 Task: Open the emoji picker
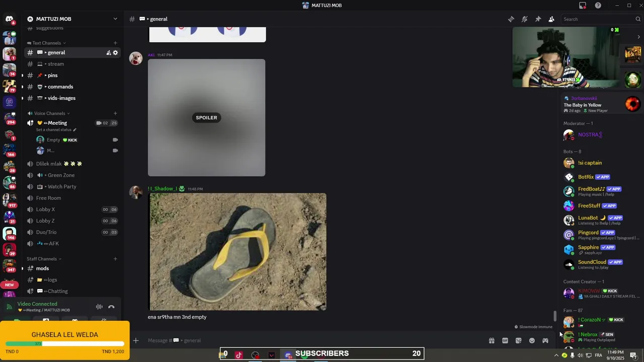click(532, 340)
